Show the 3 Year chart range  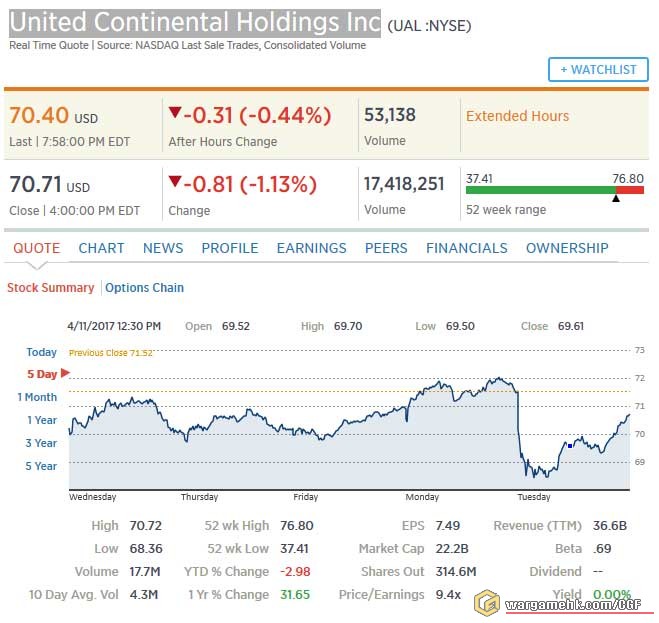[41, 443]
